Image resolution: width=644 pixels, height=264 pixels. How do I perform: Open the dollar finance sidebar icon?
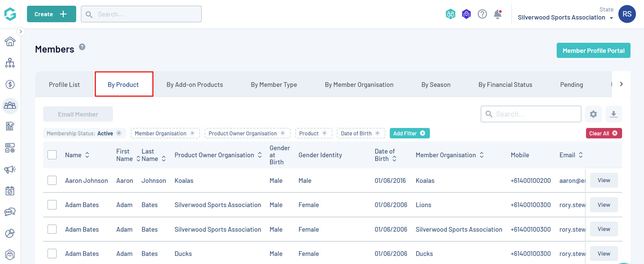click(10, 84)
